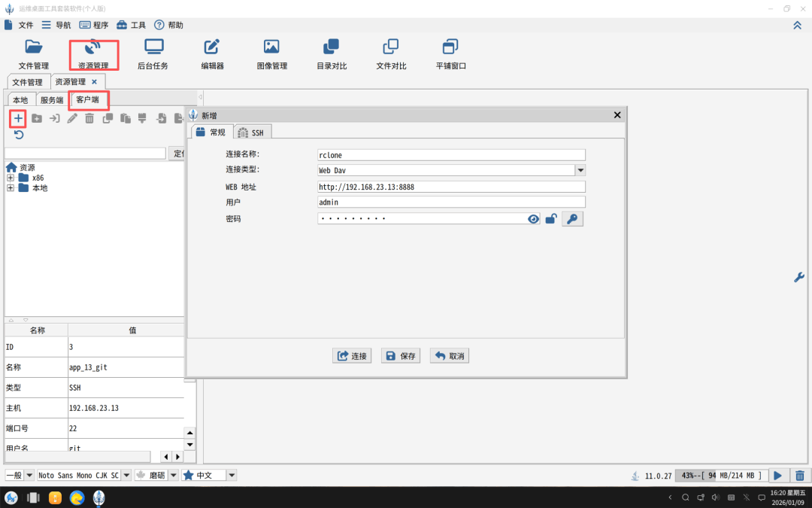The image size is (812, 508).
Task: Toggle the padlock icon next to password
Action: (x=551, y=219)
